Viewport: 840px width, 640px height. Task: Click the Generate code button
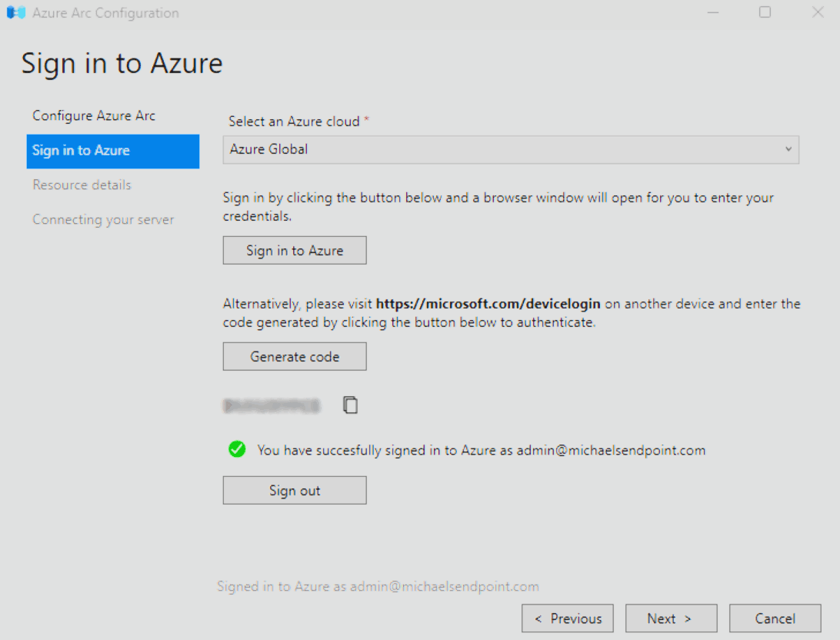[x=295, y=356]
